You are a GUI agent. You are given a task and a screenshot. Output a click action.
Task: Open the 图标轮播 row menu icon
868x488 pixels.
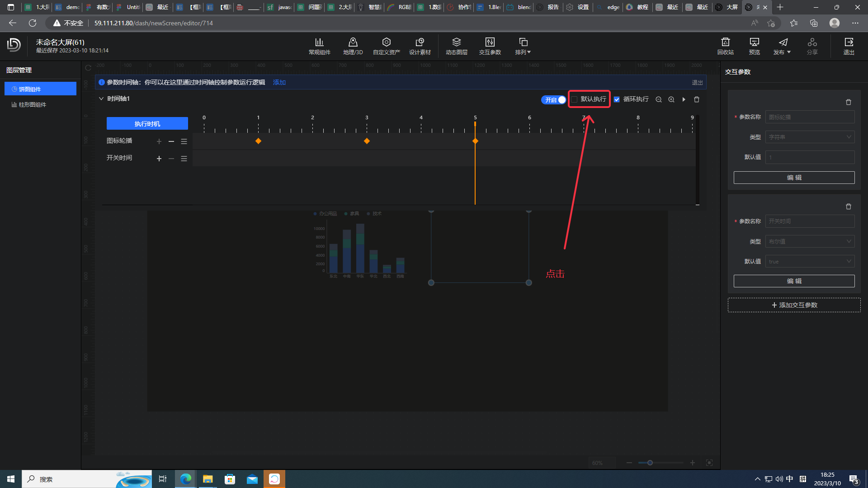[x=184, y=141]
